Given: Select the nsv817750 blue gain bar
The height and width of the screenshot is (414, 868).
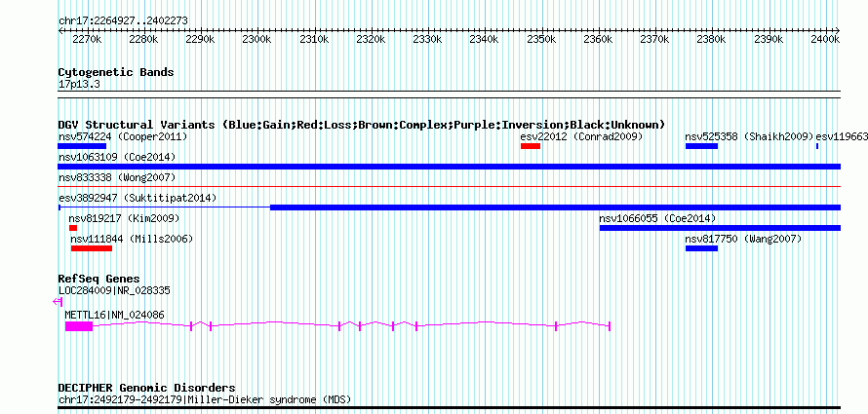Looking at the screenshot, I should (x=701, y=248).
